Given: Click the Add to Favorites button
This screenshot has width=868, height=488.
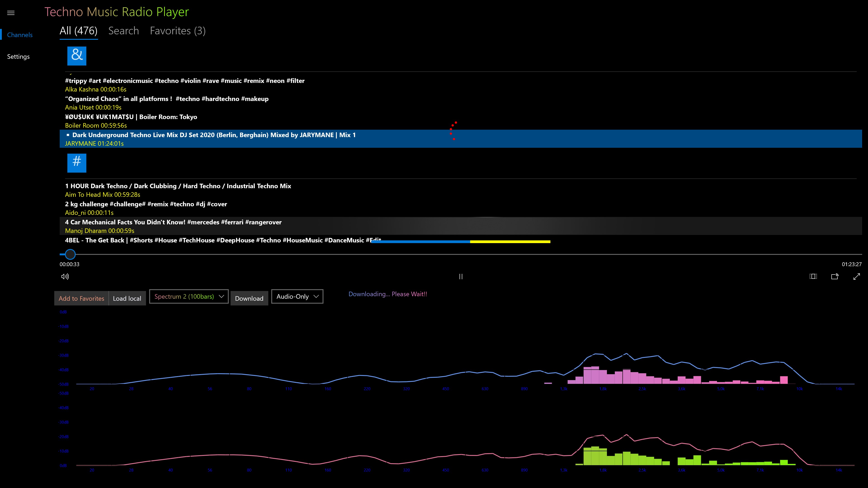Looking at the screenshot, I should pos(81,298).
